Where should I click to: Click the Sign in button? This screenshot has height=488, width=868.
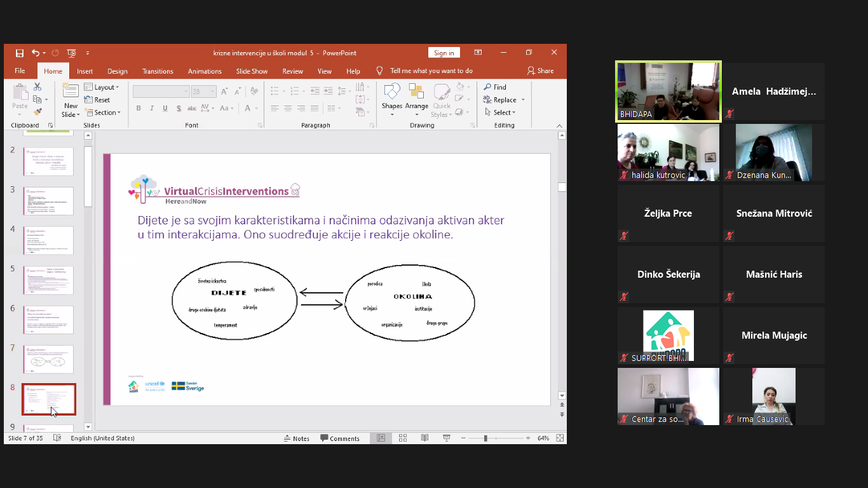pos(444,53)
